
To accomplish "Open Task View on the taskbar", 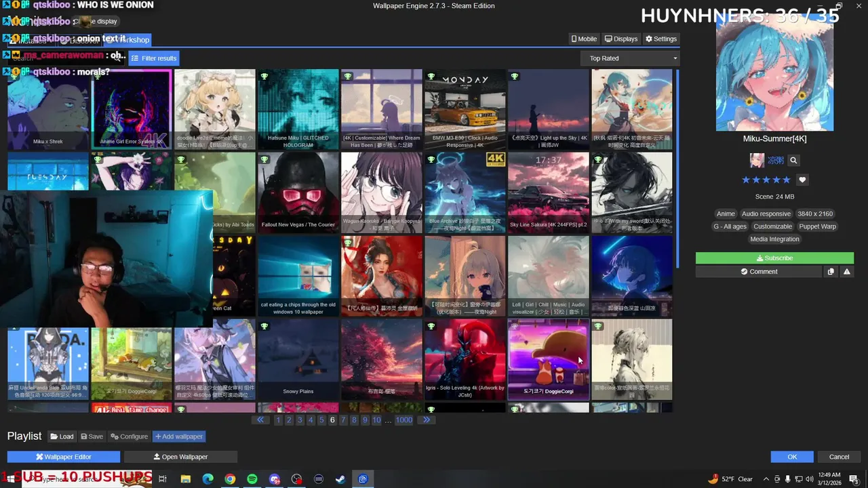I will [x=163, y=479].
